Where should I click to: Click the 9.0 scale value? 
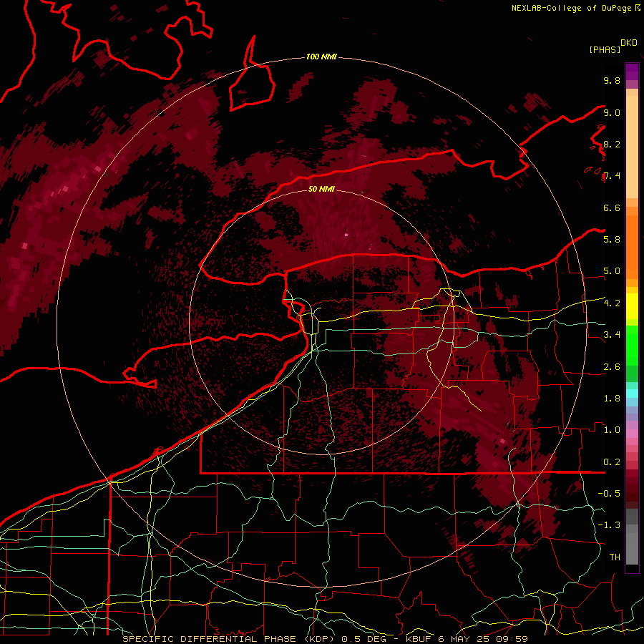click(612, 112)
